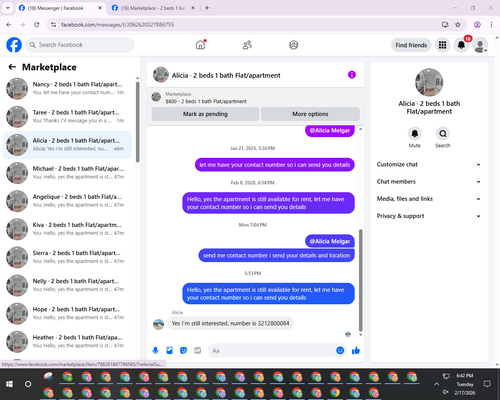Open Michael's conversation
This screenshot has height=400, width=500.
click(67, 173)
